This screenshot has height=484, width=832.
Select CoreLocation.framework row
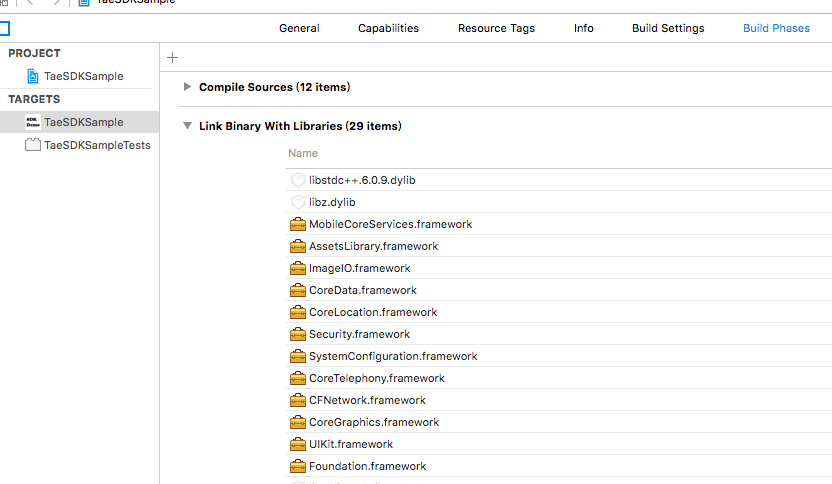pyautogui.click(x=559, y=313)
